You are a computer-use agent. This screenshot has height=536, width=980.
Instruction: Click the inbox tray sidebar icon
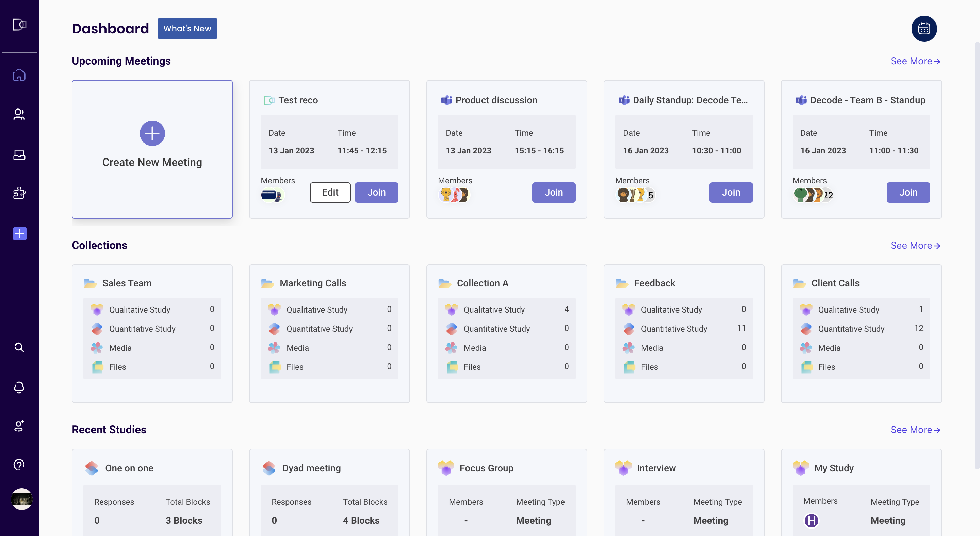coord(19,155)
